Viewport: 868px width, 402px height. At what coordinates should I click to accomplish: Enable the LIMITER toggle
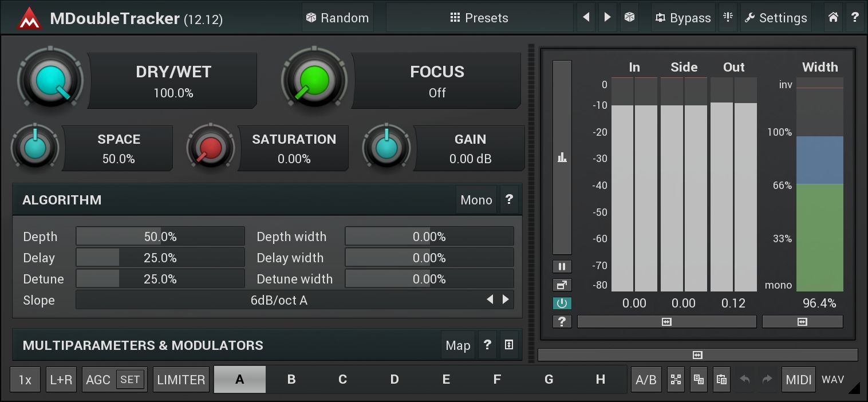click(x=181, y=380)
